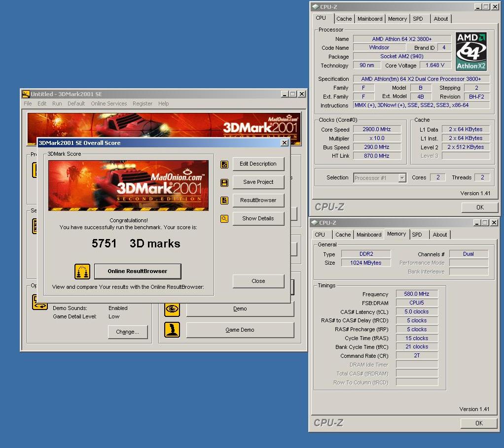Click the HT Link 870.0 MHz value

click(377, 156)
